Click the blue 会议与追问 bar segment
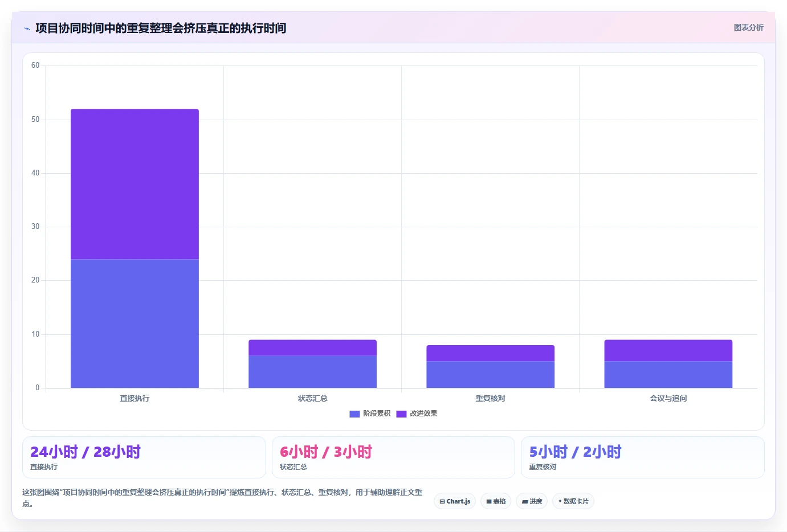 (668, 375)
